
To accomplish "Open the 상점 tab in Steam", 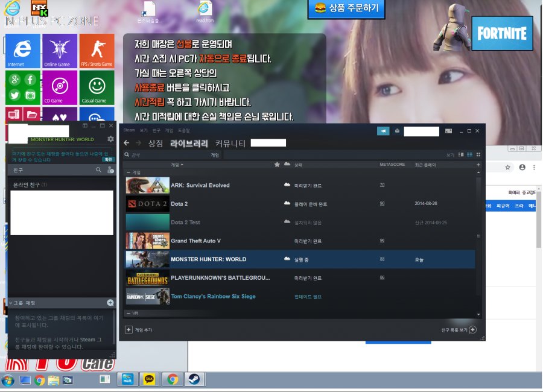I will (x=156, y=144).
